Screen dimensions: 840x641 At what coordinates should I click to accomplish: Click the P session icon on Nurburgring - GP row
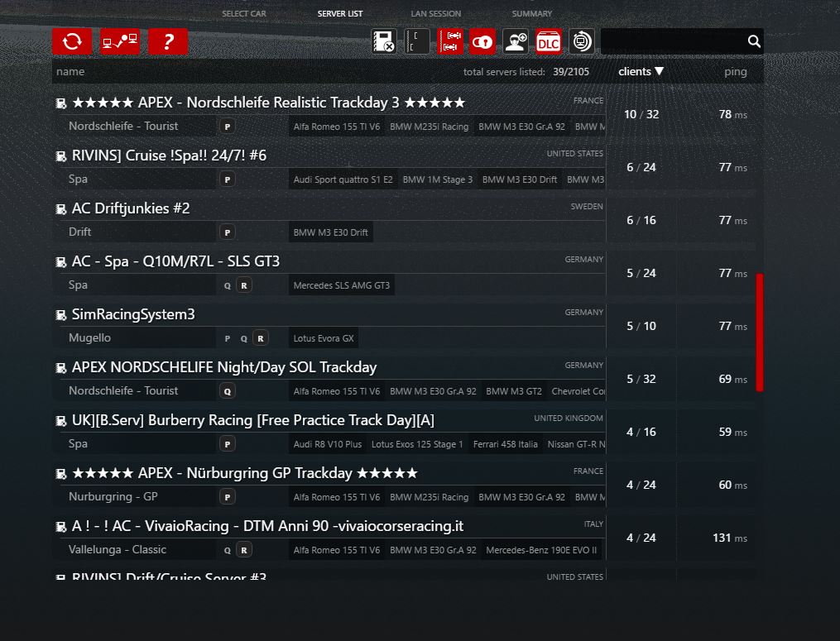227,497
